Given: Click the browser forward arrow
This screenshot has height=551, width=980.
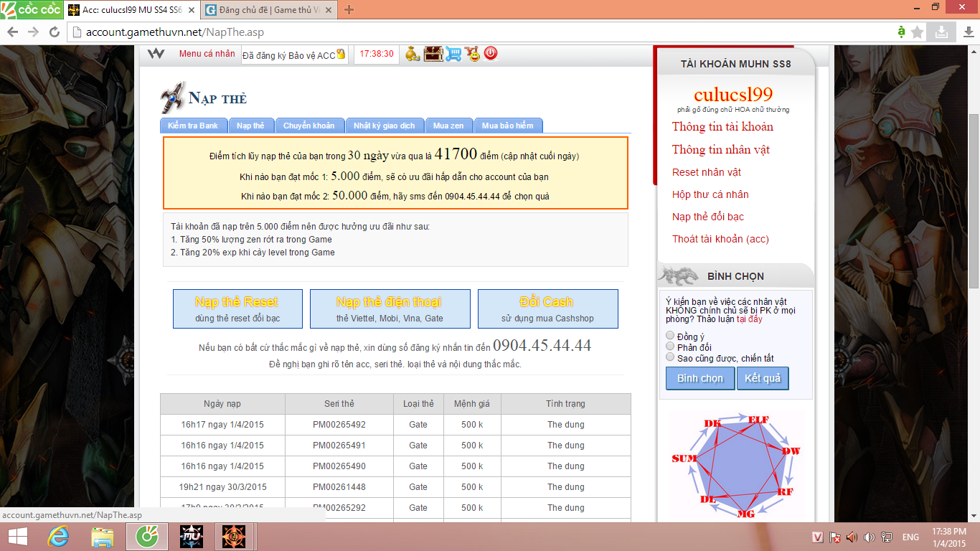Looking at the screenshot, I should click(x=33, y=32).
